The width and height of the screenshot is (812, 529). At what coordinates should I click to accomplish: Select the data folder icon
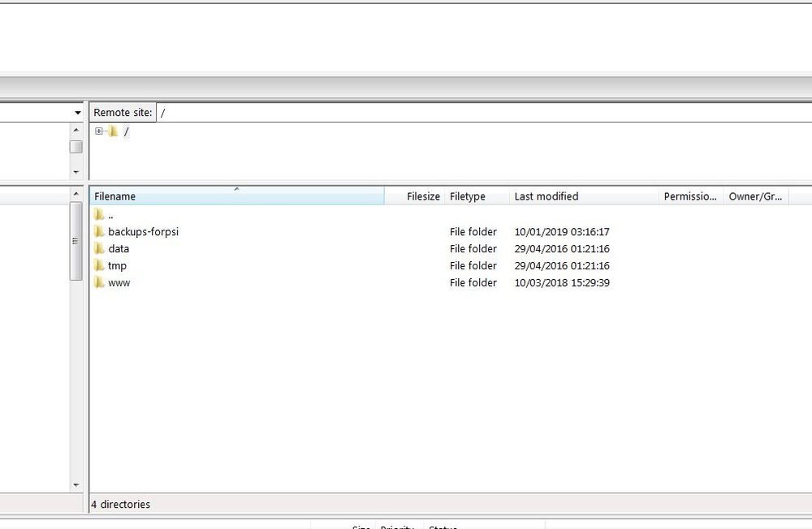click(x=99, y=248)
